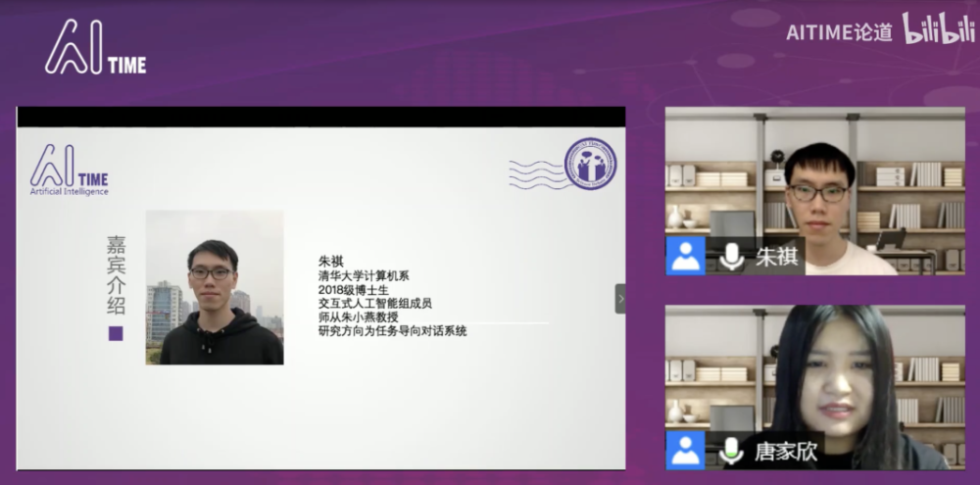Click the 清华大学计算机系 text line

364,275
